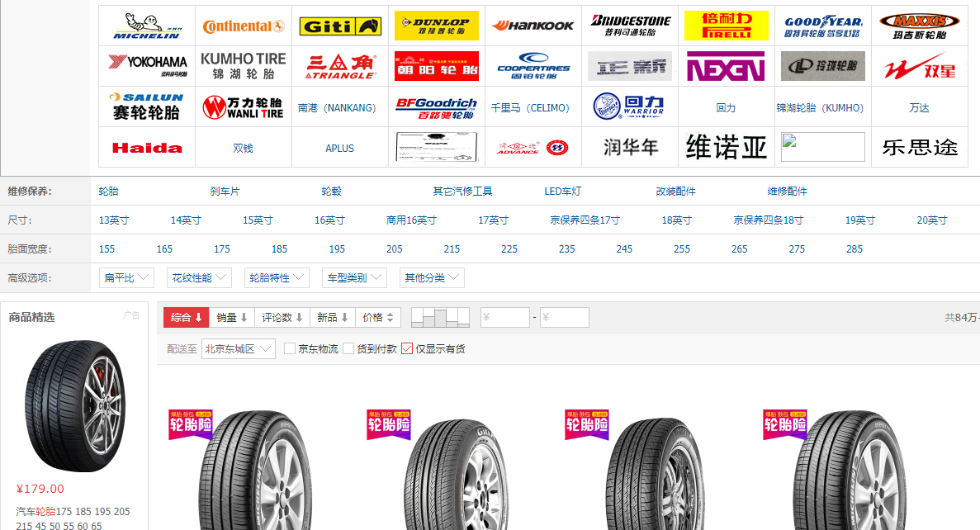Open the 刹车片 category link
Viewport: 980px width, 530px height.
point(225,192)
